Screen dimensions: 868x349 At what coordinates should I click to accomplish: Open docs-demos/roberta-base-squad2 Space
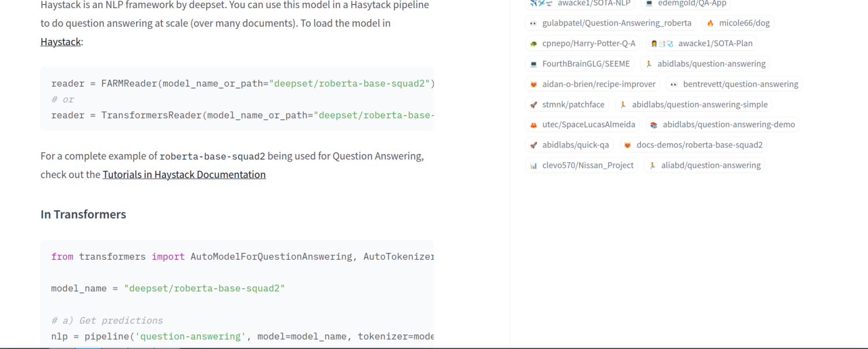(693, 145)
